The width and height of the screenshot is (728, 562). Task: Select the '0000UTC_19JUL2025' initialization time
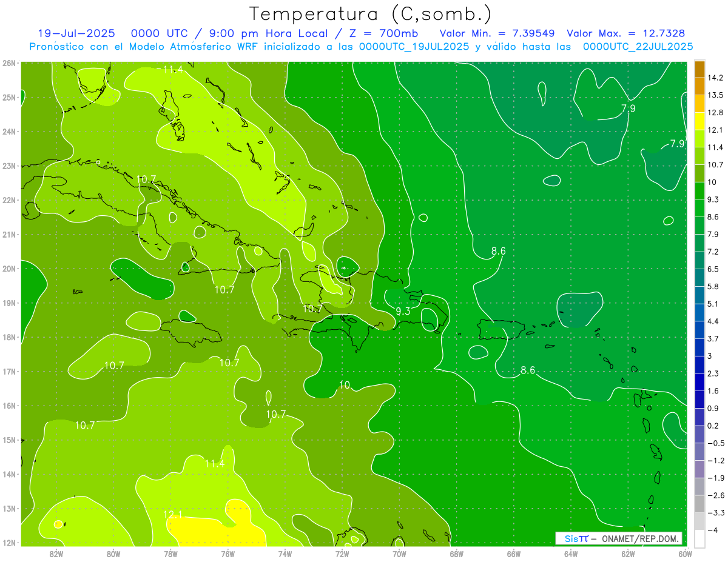pyautogui.click(x=414, y=47)
